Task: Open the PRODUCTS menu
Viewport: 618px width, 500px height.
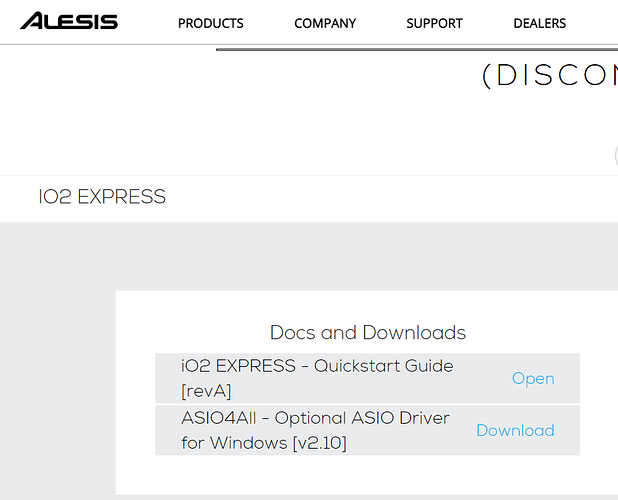Action: click(x=210, y=23)
